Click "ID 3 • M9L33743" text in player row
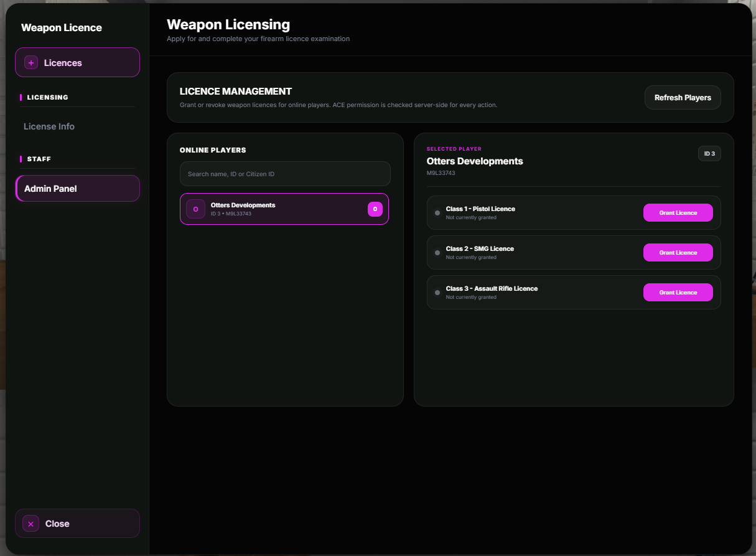This screenshot has height=556, width=756. click(x=231, y=214)
